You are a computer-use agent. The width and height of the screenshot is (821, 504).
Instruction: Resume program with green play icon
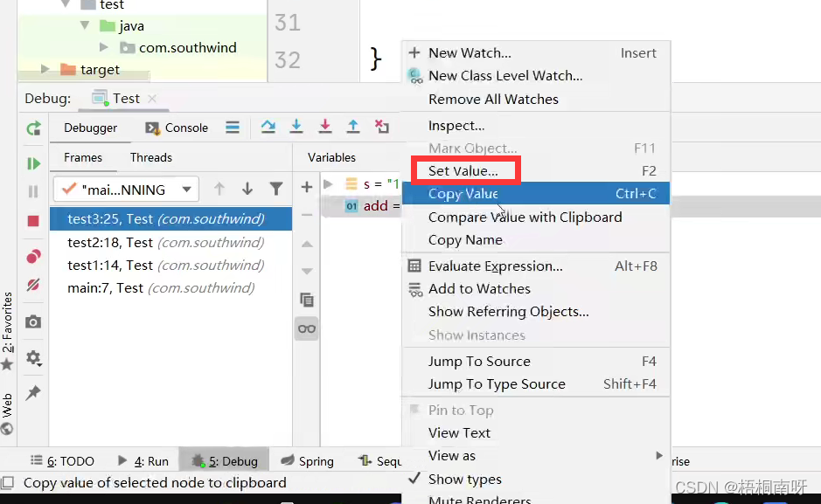33,163
